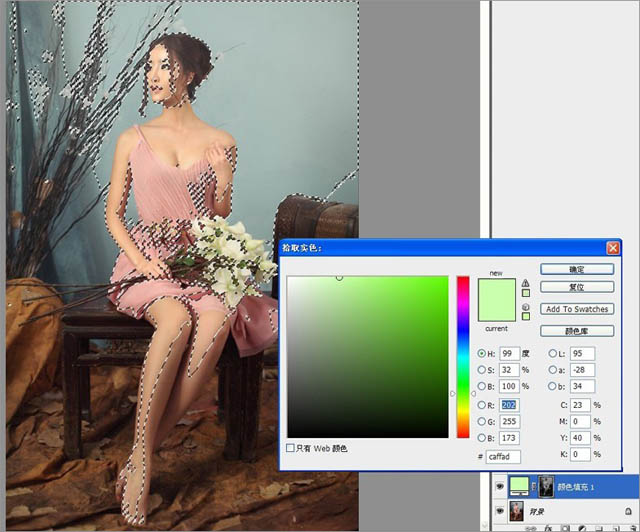640x532 pixels.
Task: Toggle visibility of the 背景 layer
Action: point(498,511)
